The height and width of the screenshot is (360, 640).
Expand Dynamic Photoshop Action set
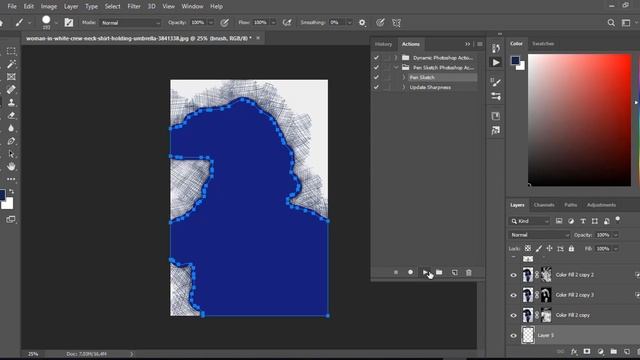tap(395, 58)
